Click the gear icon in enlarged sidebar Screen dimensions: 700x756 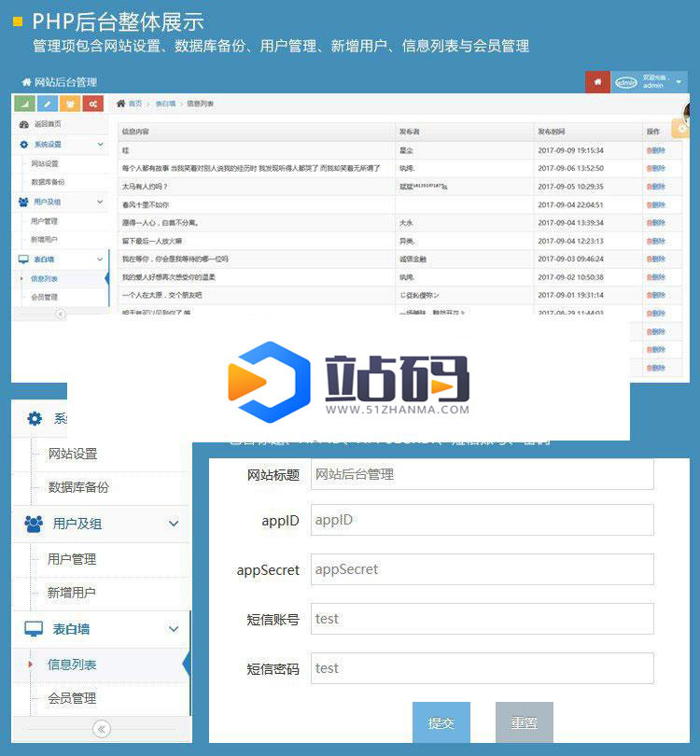[x=35, y=418]
